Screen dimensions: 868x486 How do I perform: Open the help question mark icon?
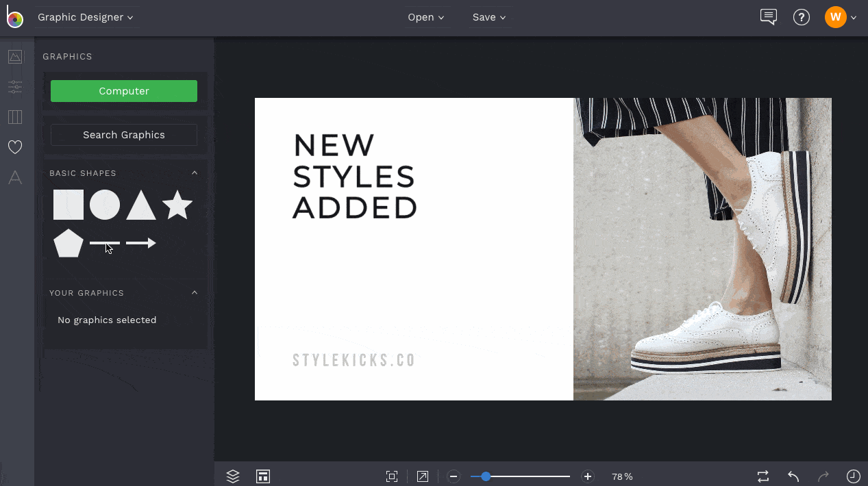[x=801, y=17]
